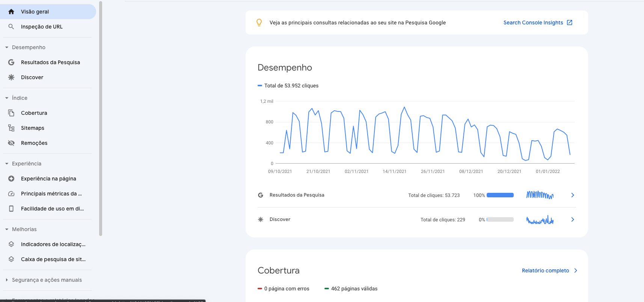
Task: Collapse the Índice sidebar section
Action: (x=7, y=98)
